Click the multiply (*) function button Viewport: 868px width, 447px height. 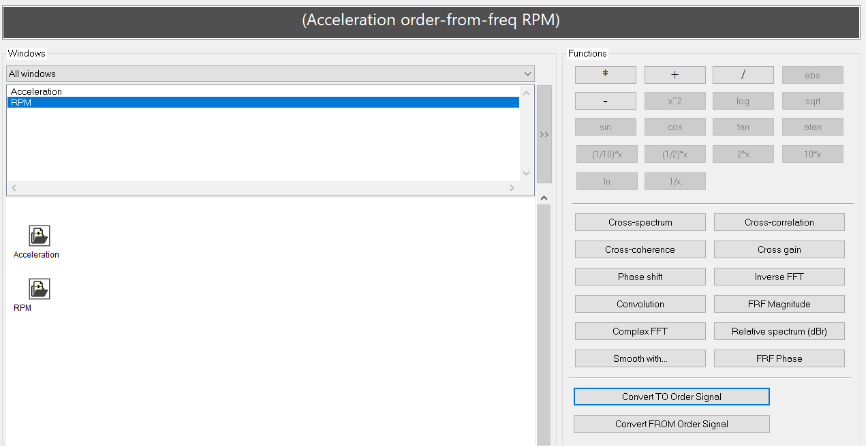[605, 75]
